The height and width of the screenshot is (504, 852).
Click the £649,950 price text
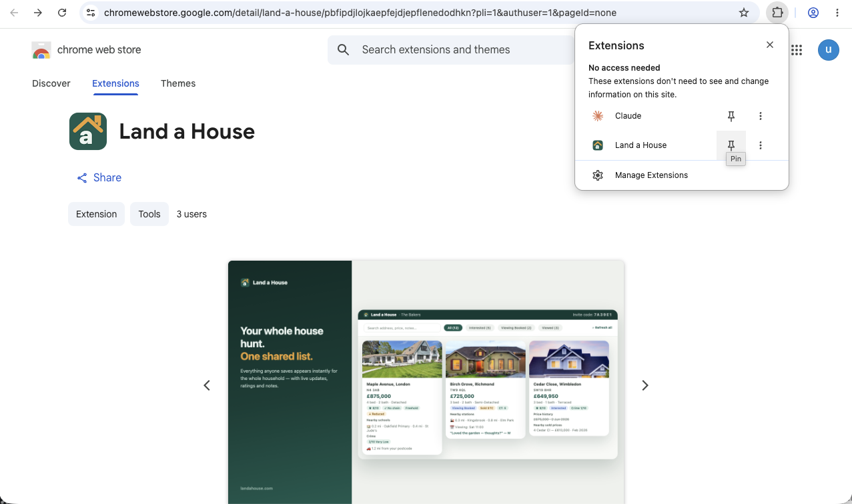point(546,396)
